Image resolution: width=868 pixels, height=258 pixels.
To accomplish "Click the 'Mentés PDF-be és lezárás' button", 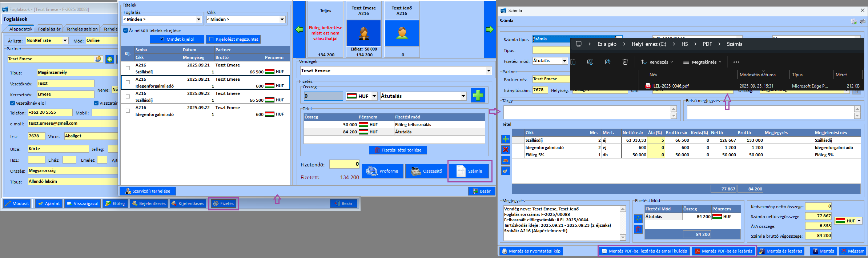I will pos(723,251).
